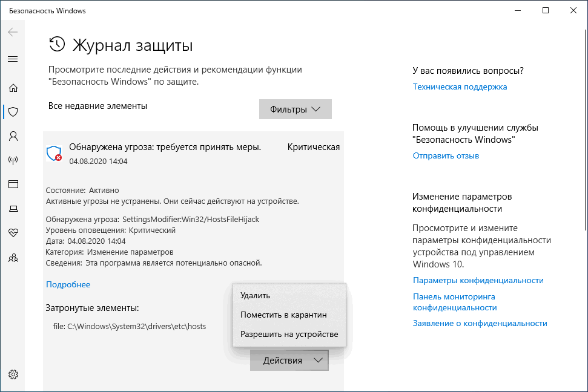Open Firewall & network protection icon
This screenshot has height=392, width=588.
pyautogui.click(x=13, y=160)
